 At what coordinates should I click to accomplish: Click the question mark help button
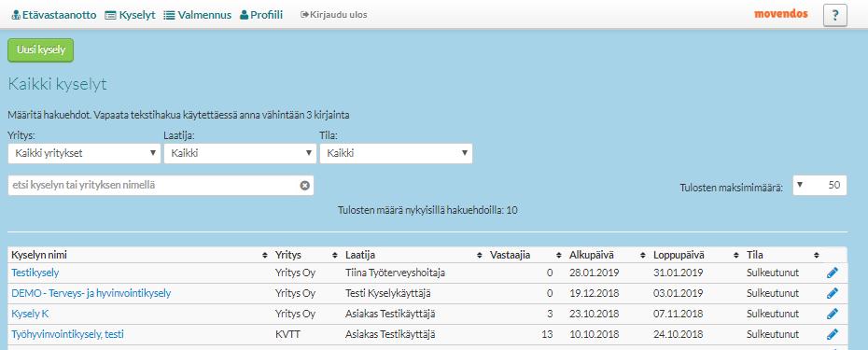pyautogui.click(x=835, y=16)
